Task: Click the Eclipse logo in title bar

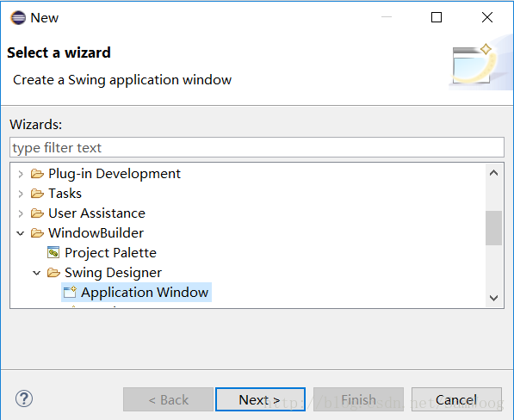Action: (18, 18)
